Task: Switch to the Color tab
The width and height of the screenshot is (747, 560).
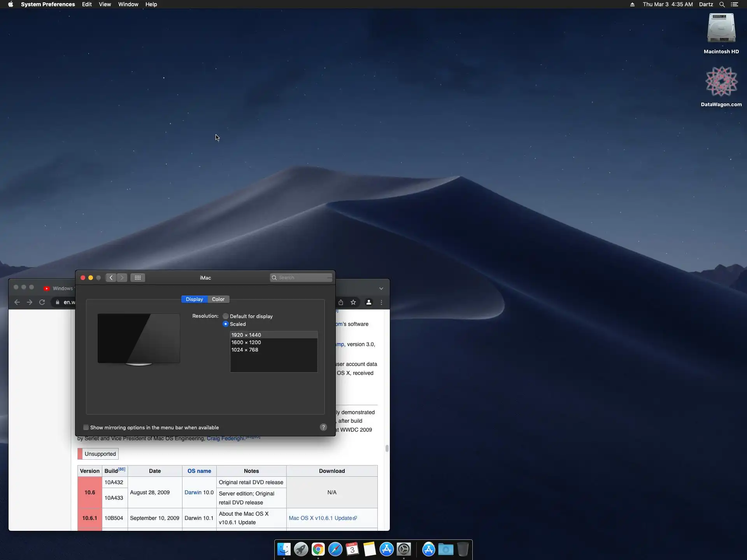Action: coord(218,299)
